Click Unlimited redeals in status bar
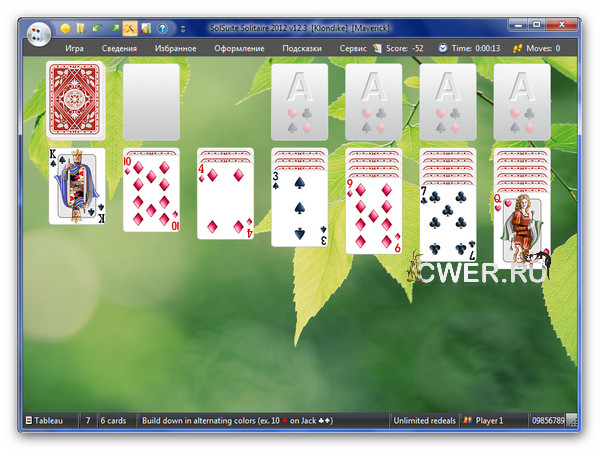Image resolution: width=600 pixels, height=451 pixels. click(x=424, y=421)
